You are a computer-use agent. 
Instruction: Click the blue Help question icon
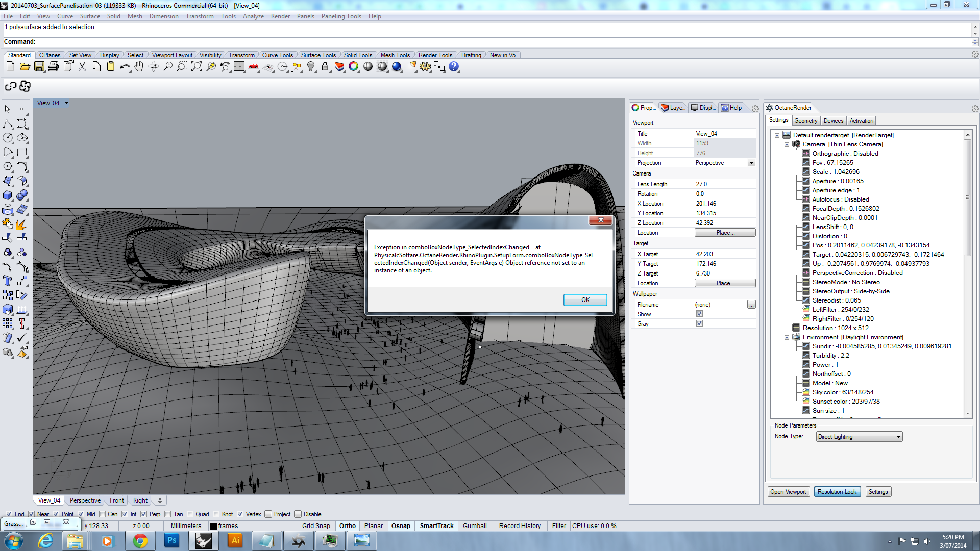coord(454,67)
